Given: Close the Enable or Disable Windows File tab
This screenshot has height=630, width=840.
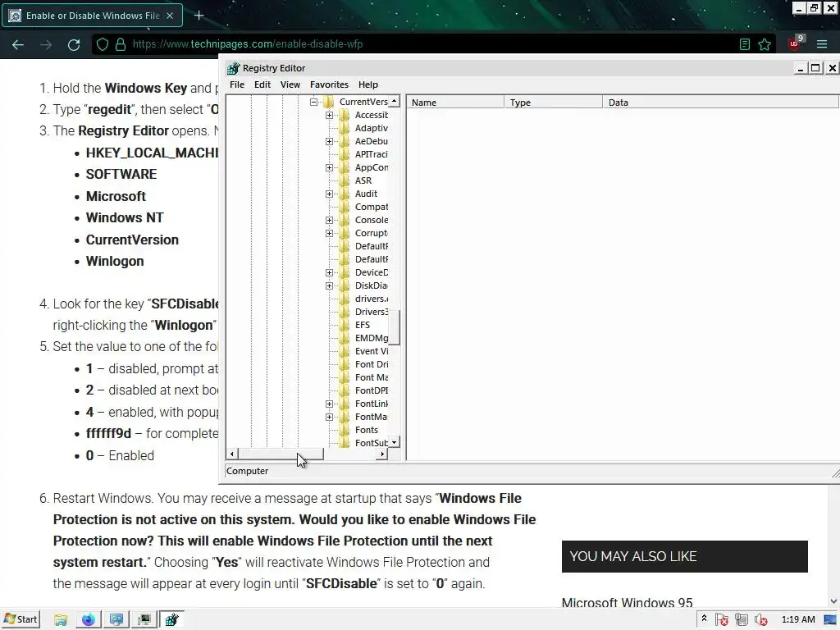Looking at the screenshot, I should [x=170, y=16].
